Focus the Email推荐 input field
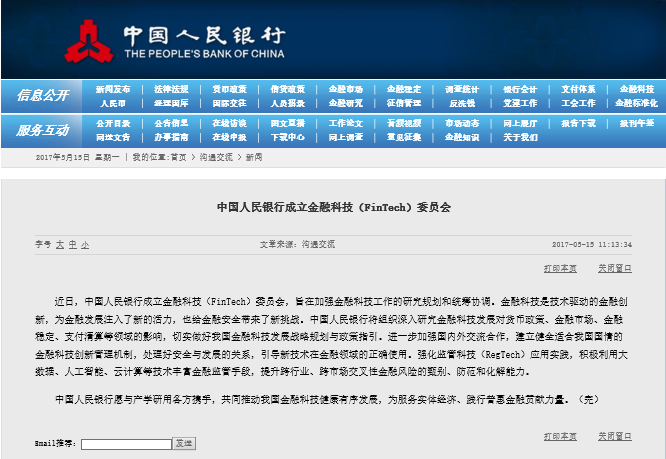Viewport: 666px width, 459px height. pyautogui.click(x=127, y=444)
